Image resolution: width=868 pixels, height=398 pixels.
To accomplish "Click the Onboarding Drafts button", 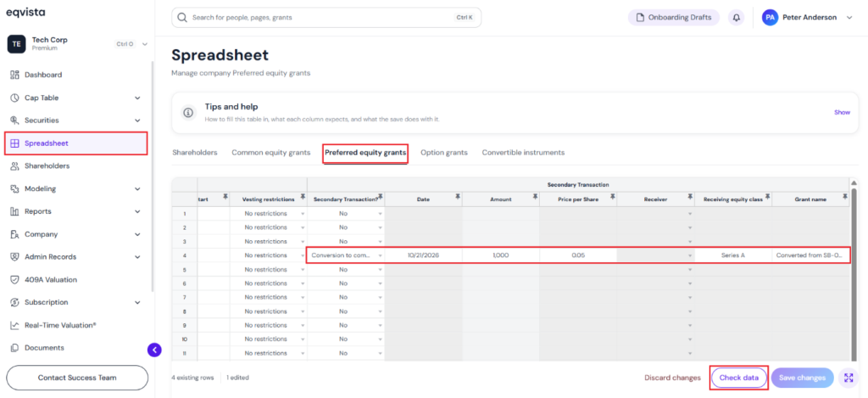I will click(x=674, y=18).
